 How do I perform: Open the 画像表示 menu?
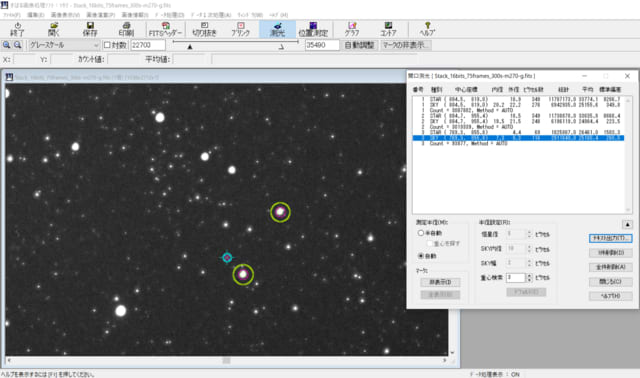coord(65,15)
